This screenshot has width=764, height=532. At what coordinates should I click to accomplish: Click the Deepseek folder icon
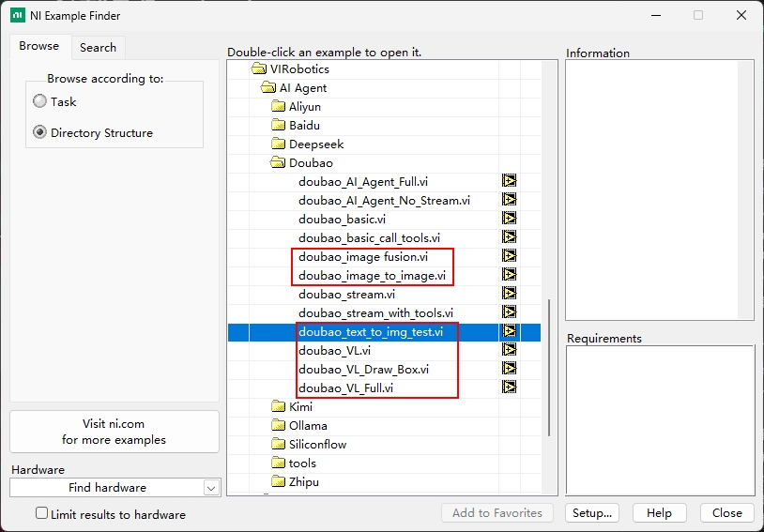(278, 144)
